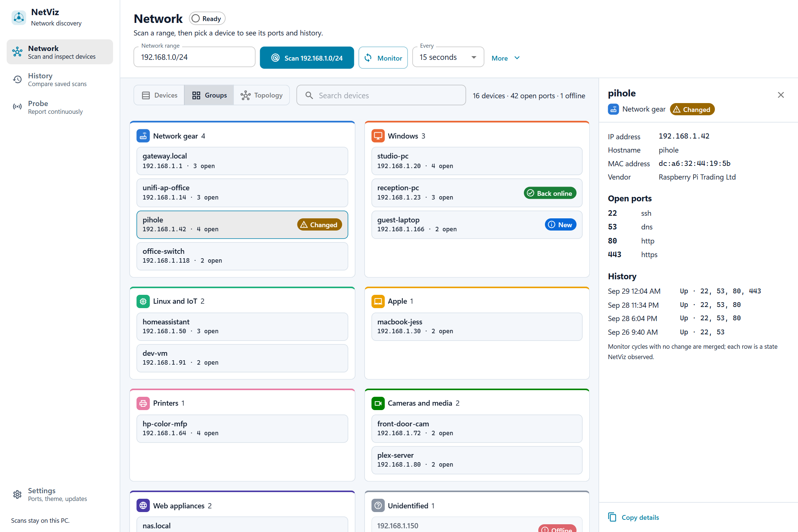
Task: Open the macbook-jess device card
Action: click(477, 327)
